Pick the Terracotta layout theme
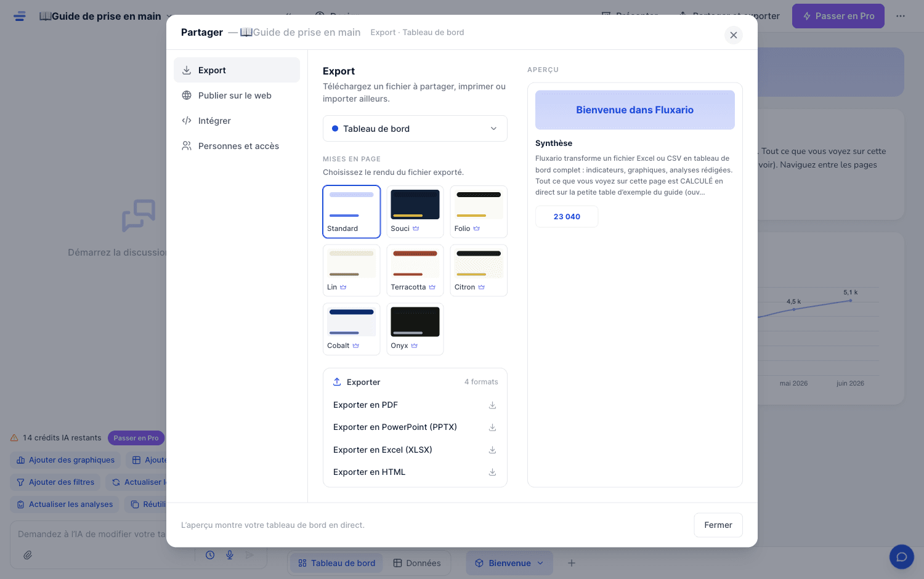The height and width of the screenshot is (579, 924). [x=415, y=270]
